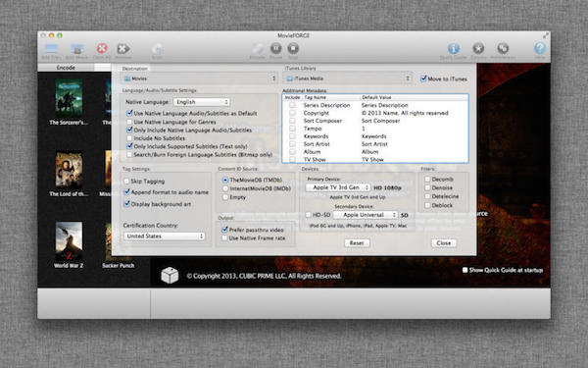The height and width of the screenshot is (368, 588).
Task: Click the white cube logo icon
Action: click(x=170, y=276)
